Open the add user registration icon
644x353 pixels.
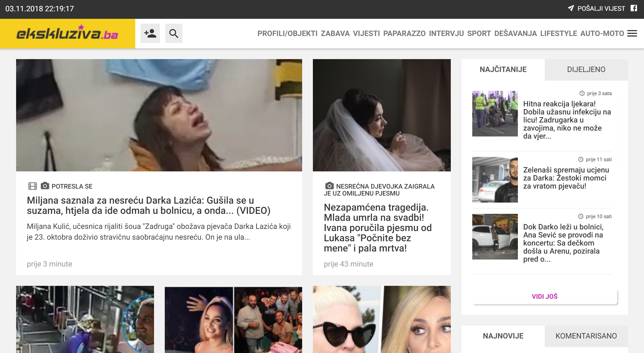(x=150, y=33)
